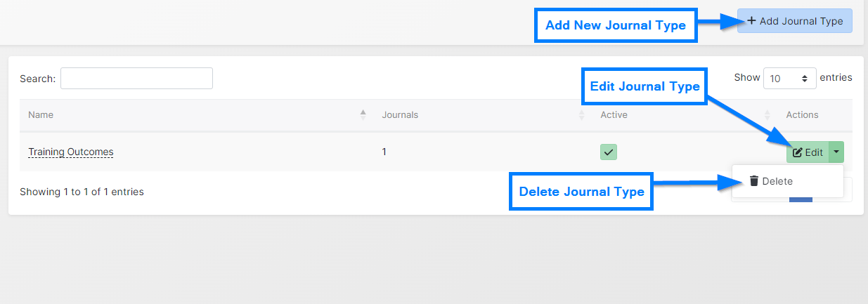This screenshot has height=304, width=868.
Task: Click the 'Search:' label text
Action: (x=37, y=79)
